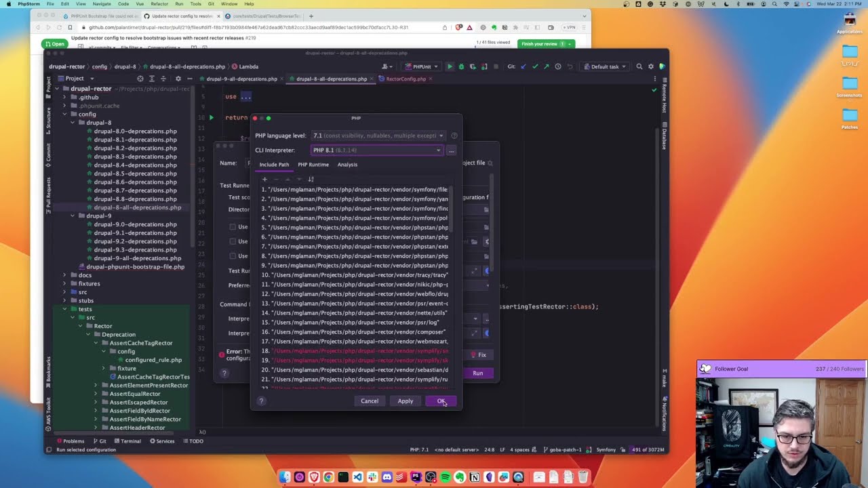This screenshot has width=868, height=488.
Task: Open the Navigate menu
Action: point(102,4)
